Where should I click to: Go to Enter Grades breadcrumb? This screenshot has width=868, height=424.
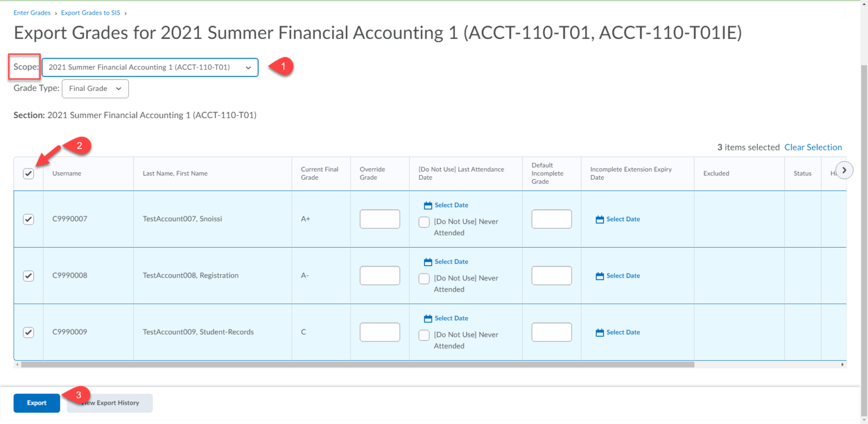32,12
